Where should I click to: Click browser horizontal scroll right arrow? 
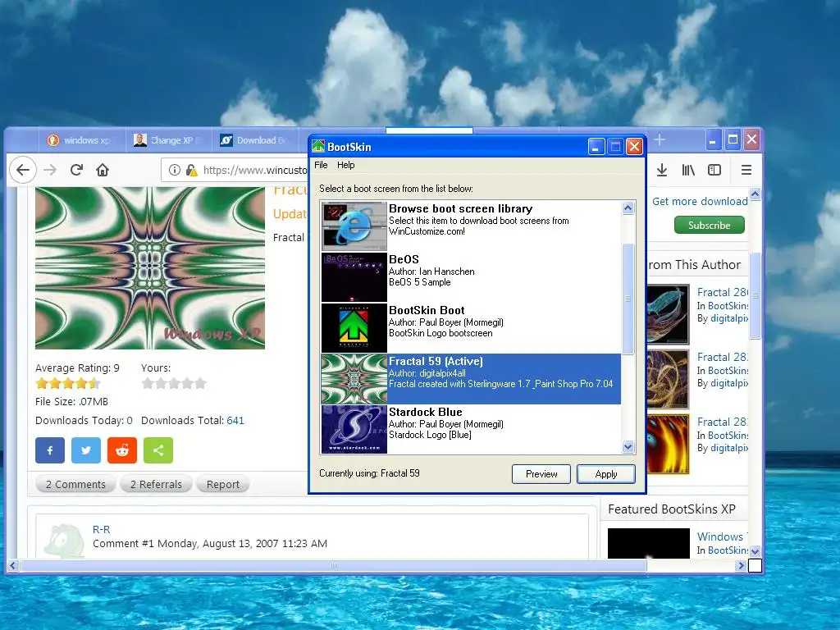coord(741,565)
